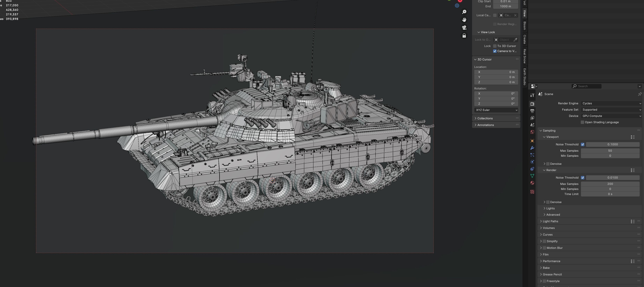644x287 pixels.
Task: Click the blue negative Z axis gizmo dot
Action: point(457,5)
